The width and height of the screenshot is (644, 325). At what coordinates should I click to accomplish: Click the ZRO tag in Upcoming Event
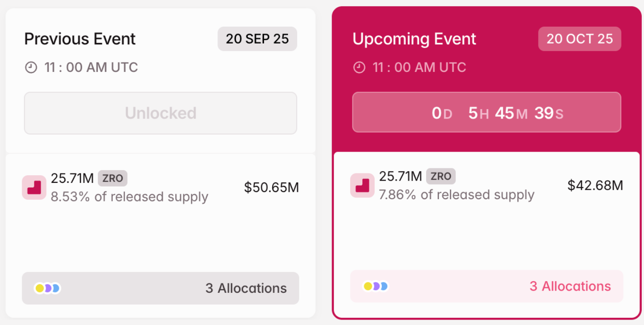click(441, 177)
